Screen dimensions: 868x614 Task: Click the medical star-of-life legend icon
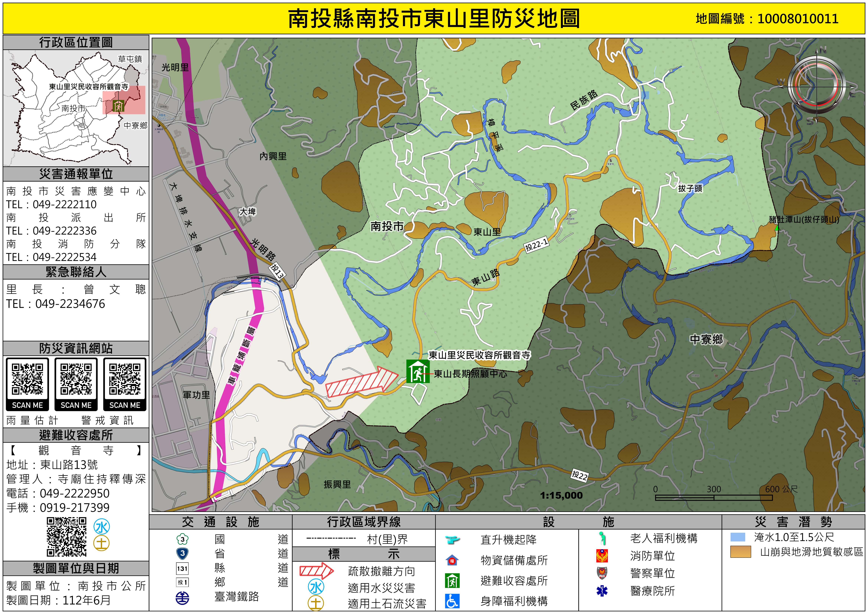[x=602, y=591]
